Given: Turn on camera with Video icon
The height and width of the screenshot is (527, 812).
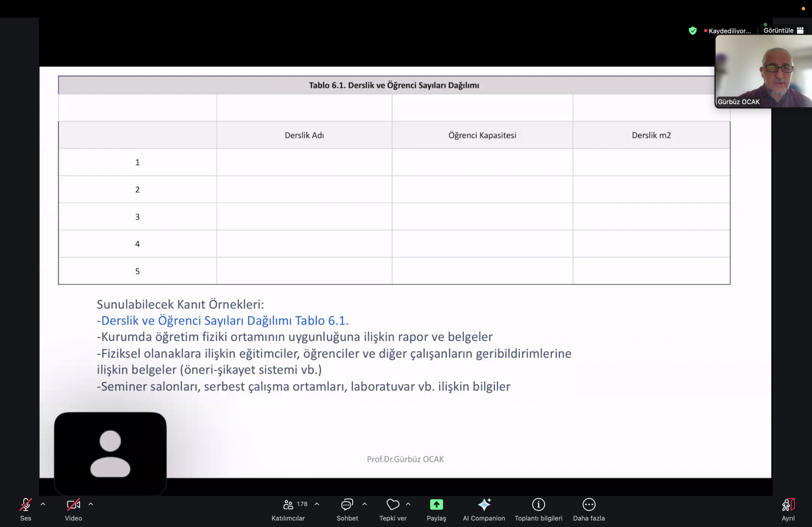Looking at the screenshot, I should point(73,505).
